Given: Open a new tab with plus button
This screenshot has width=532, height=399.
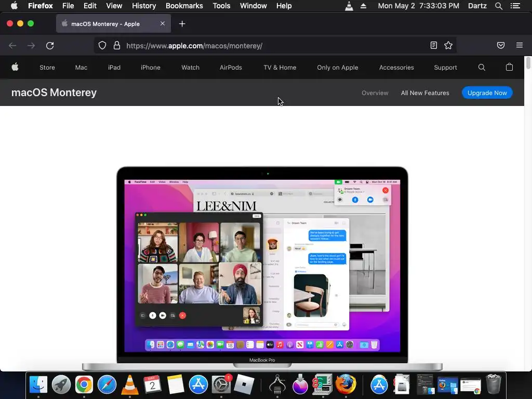Looking at the screenshot, I should click(182, 24).
